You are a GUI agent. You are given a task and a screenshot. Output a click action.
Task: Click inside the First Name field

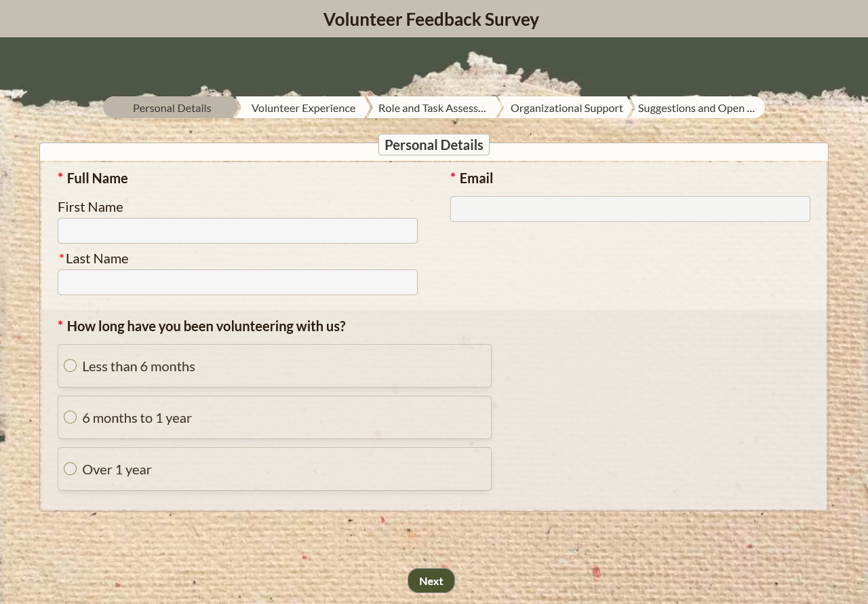(237, 231)
